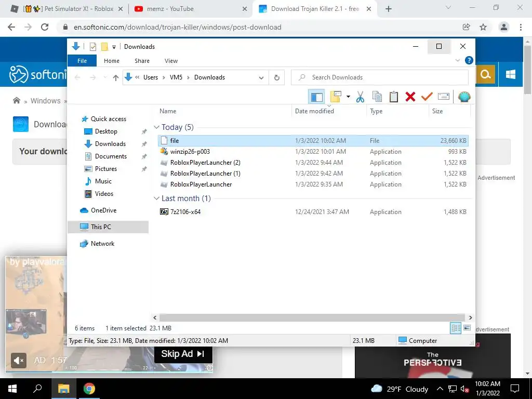Collapse the Last month (1) group

click(156, 198)
